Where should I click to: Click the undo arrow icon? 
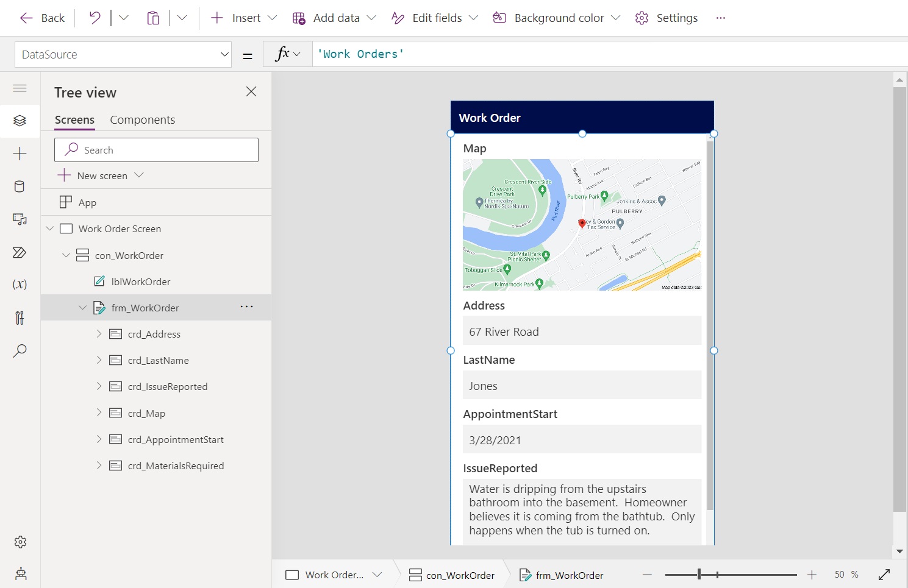[93, 18]
